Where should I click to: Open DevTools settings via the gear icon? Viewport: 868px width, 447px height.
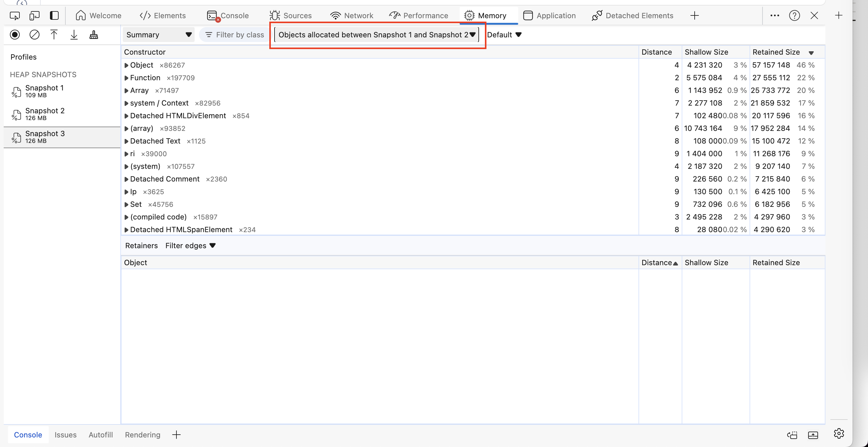(x=839, y=434)
